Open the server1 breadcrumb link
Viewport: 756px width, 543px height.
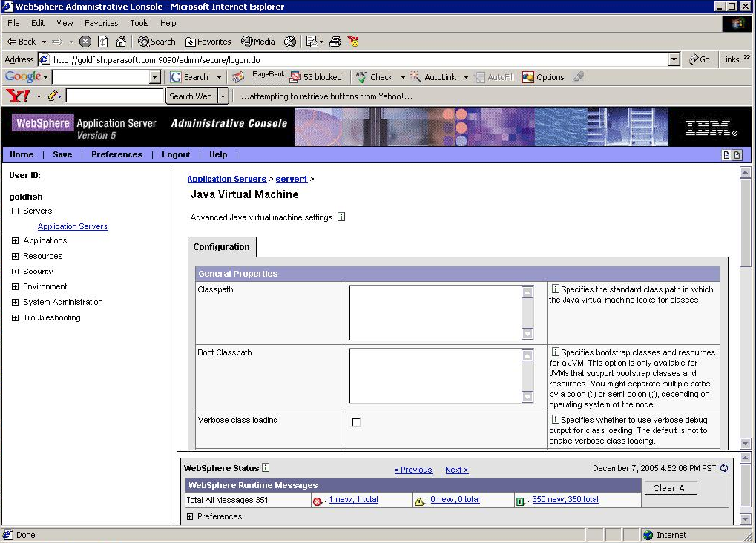(x=292, y=179)
